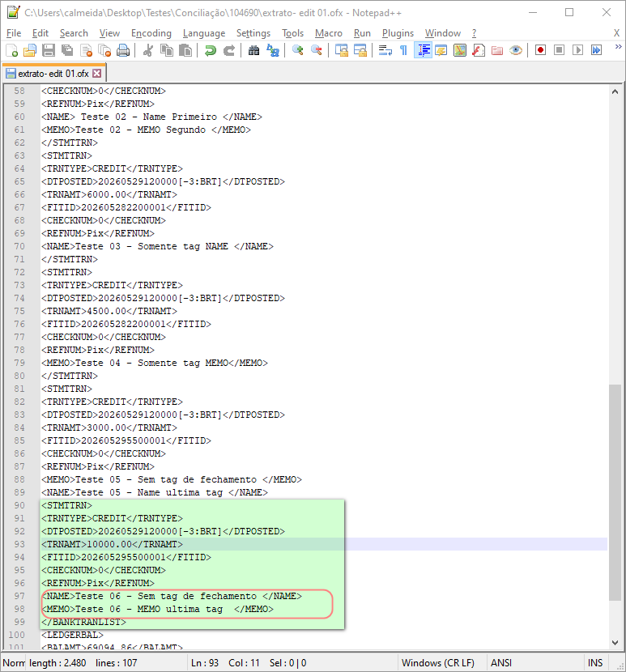Open the Function List panel icon

pyautogui.click(x=479, y=50)
